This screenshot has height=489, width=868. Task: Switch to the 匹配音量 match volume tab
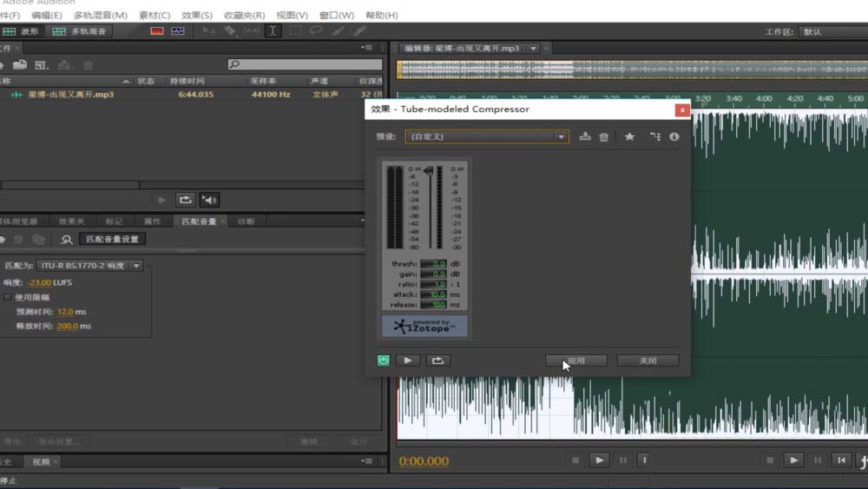tap(199, 221)
